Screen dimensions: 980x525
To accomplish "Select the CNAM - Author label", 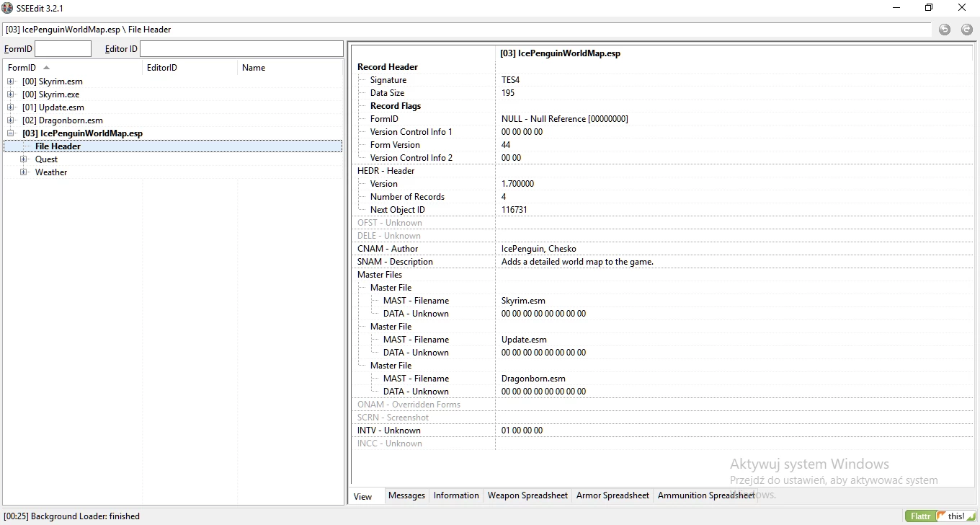I will 388,249.
